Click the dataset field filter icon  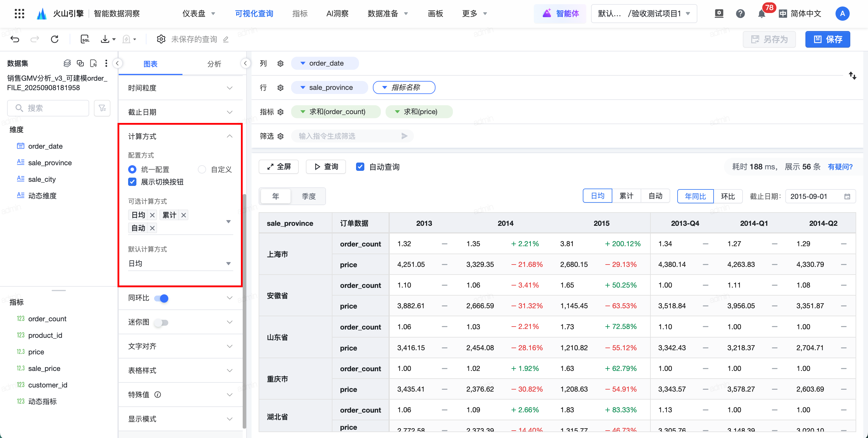click(x=102, y=108)
